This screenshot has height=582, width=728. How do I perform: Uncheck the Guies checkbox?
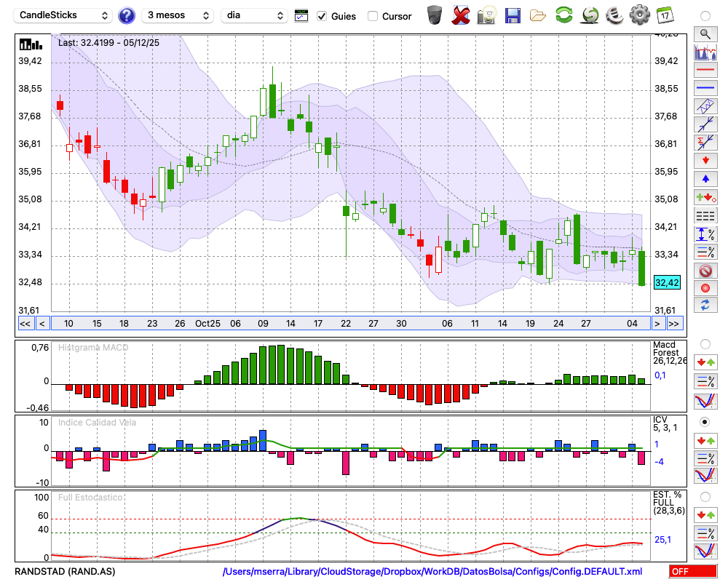pos(322,16)
